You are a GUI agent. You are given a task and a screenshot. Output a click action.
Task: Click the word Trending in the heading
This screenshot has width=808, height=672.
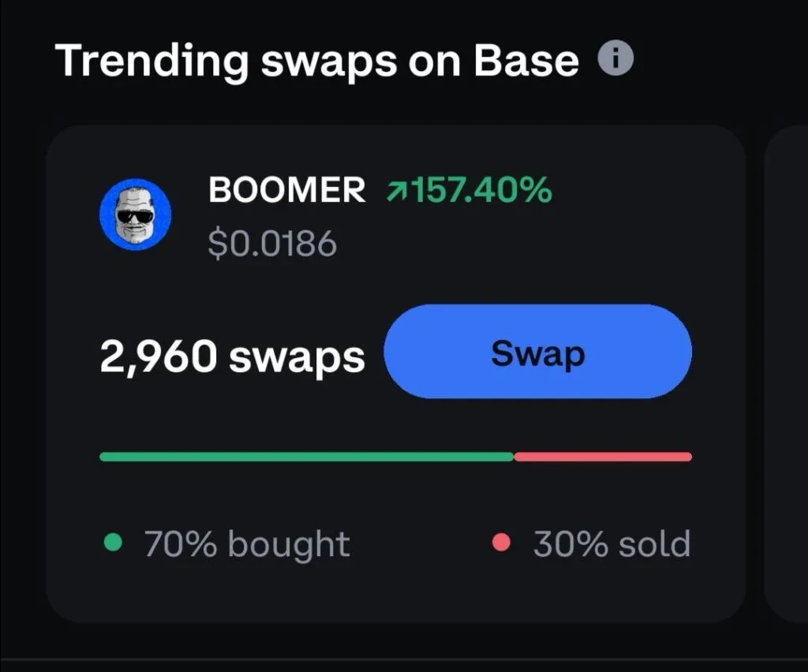tap(151, 60)
